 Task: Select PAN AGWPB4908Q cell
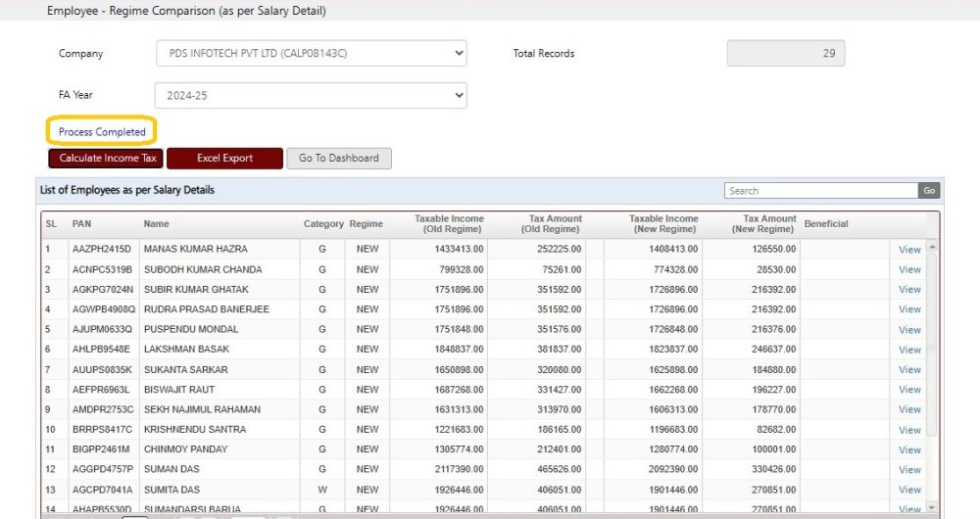104,309
